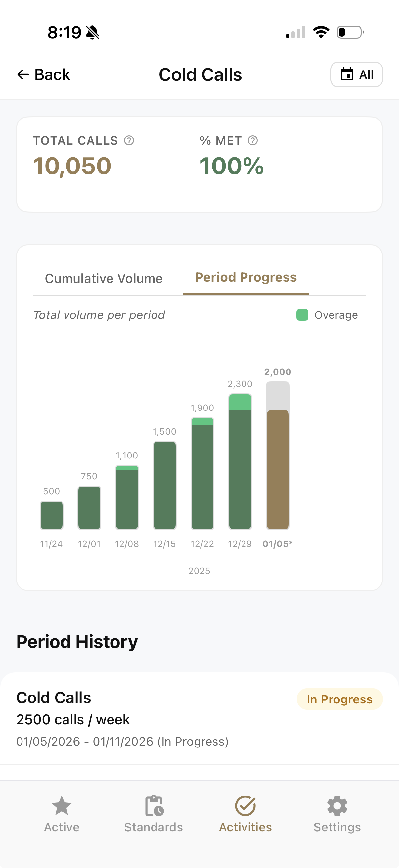The height and width of the screenshot is (868, 399).
Task: Open details for 2500 calls per week goal
Action: (x=73, y=719)
